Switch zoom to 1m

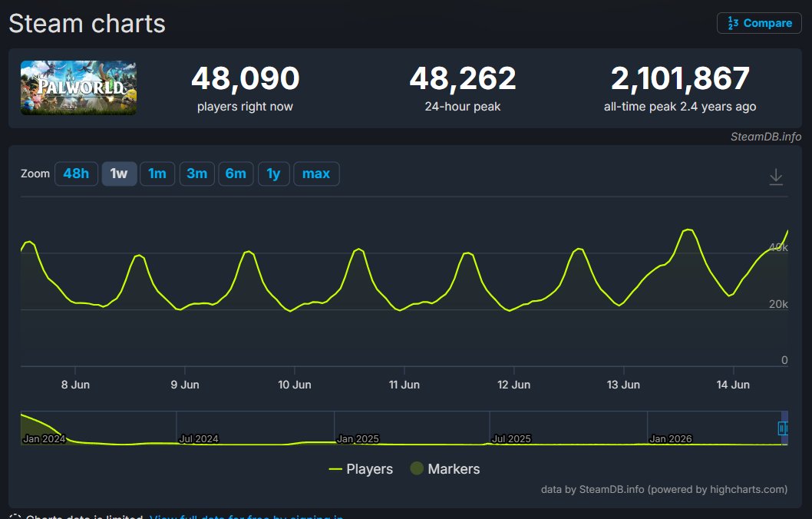click(157, 174)
